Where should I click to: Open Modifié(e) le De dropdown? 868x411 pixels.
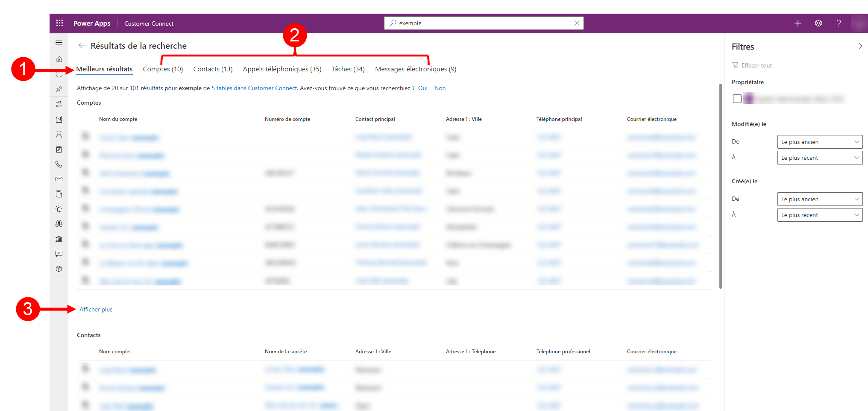coord(820,142)
